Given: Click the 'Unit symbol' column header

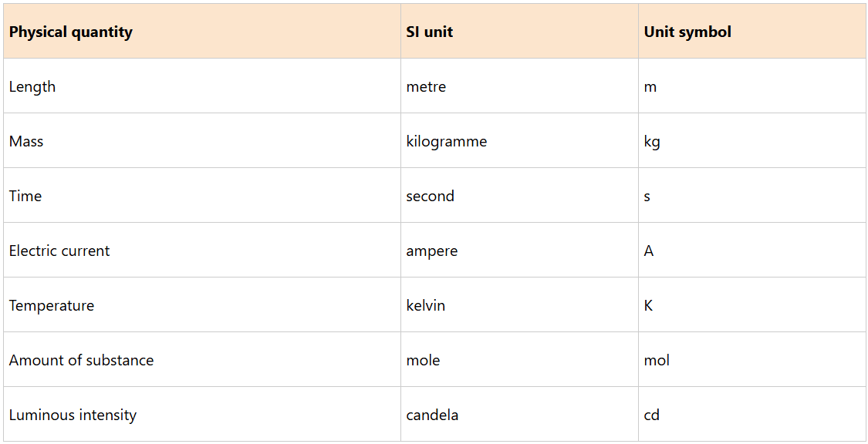Looking at the screenshot, I should pyautogui.click(x=687, y=32).
